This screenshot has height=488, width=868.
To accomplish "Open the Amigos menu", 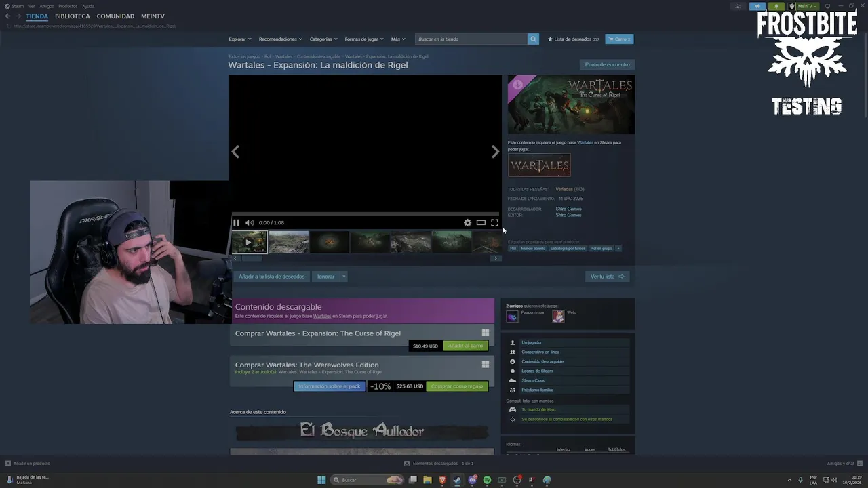I will (46, 6).
